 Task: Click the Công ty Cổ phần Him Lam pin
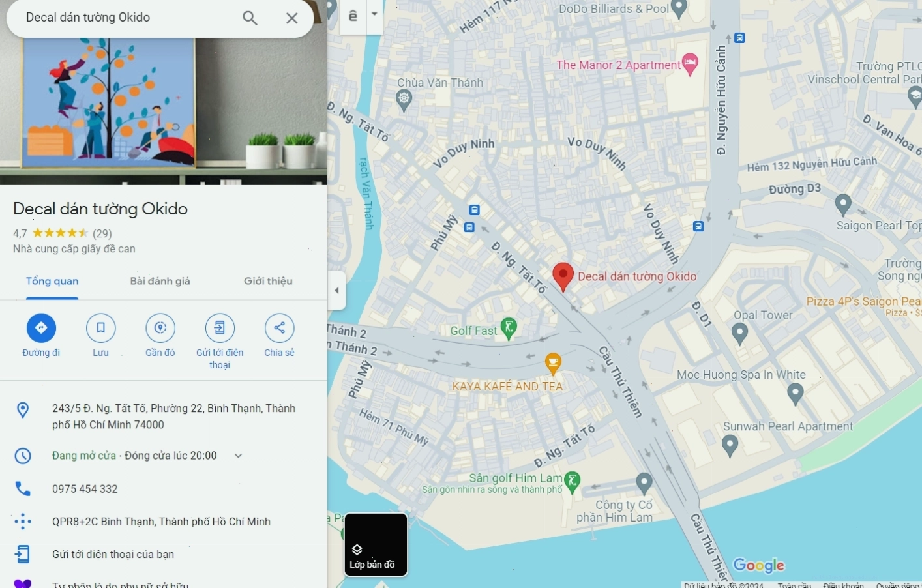(644, 483)
